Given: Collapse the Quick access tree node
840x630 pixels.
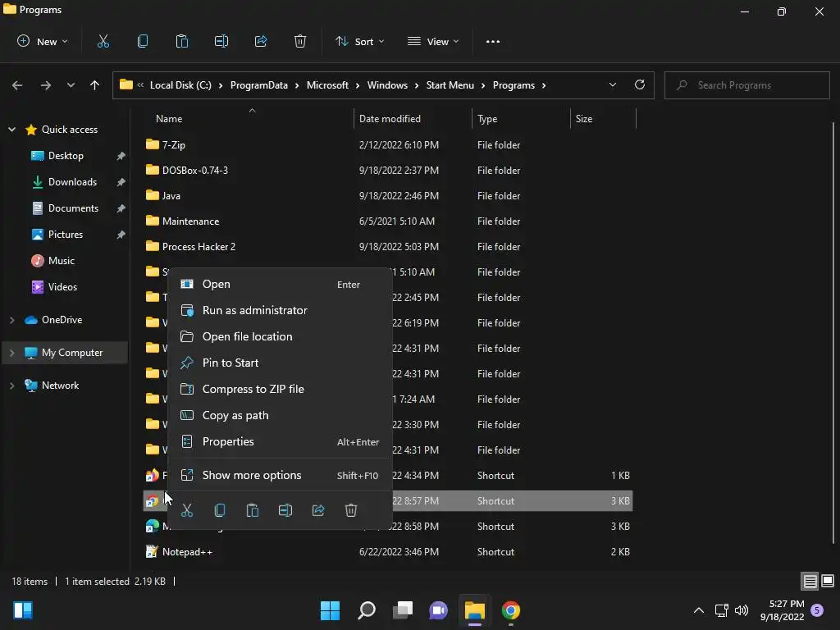Looking at the screenshot, I should coord(11,129).
